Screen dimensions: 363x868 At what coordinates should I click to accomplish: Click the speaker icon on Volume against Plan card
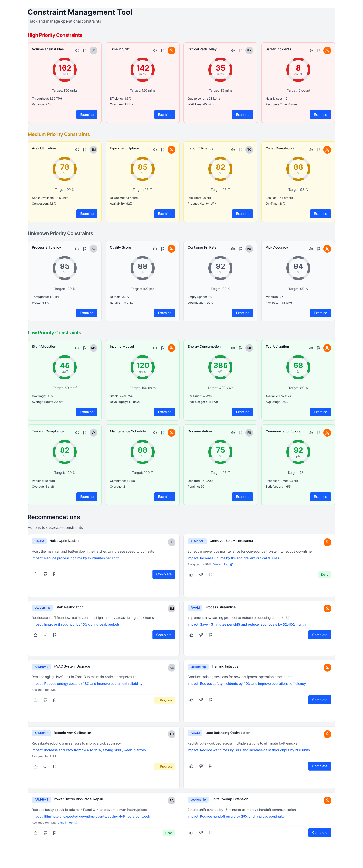77,51
